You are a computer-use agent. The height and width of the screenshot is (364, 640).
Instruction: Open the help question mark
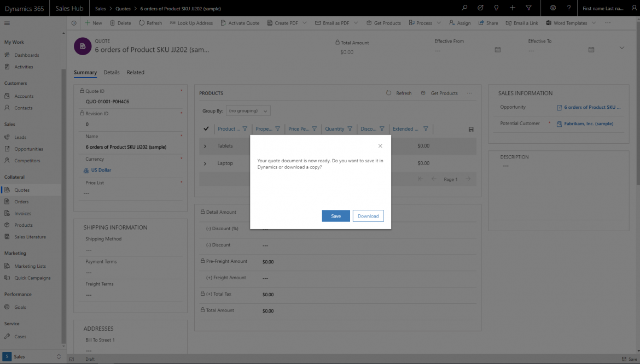coord(568,8)
